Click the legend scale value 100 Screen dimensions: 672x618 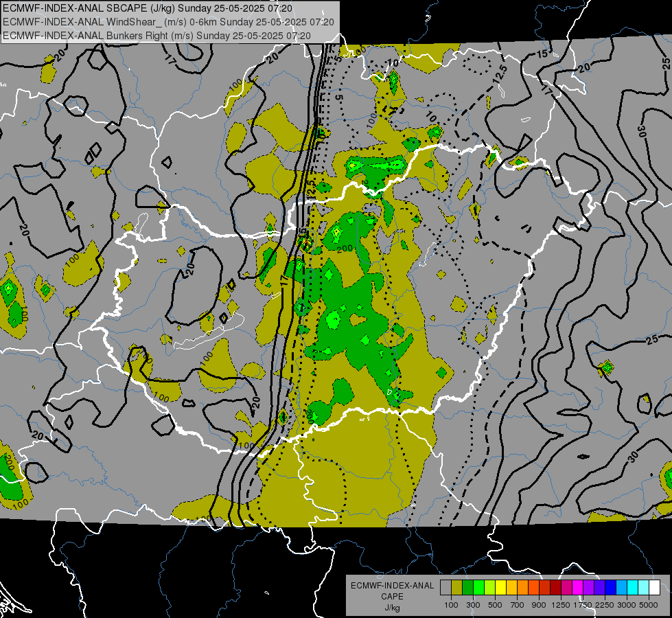[451, 605]
